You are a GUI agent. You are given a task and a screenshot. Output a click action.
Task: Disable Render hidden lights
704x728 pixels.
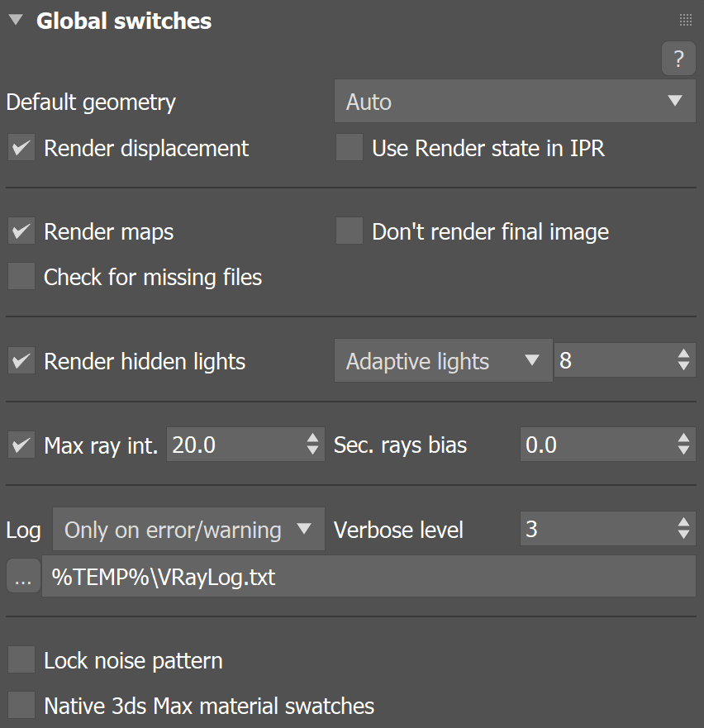(21, 360)
